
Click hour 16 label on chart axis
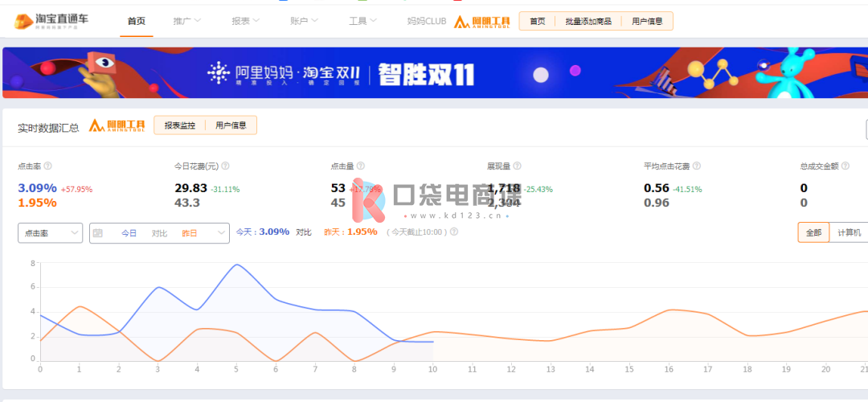pos(669,369)
